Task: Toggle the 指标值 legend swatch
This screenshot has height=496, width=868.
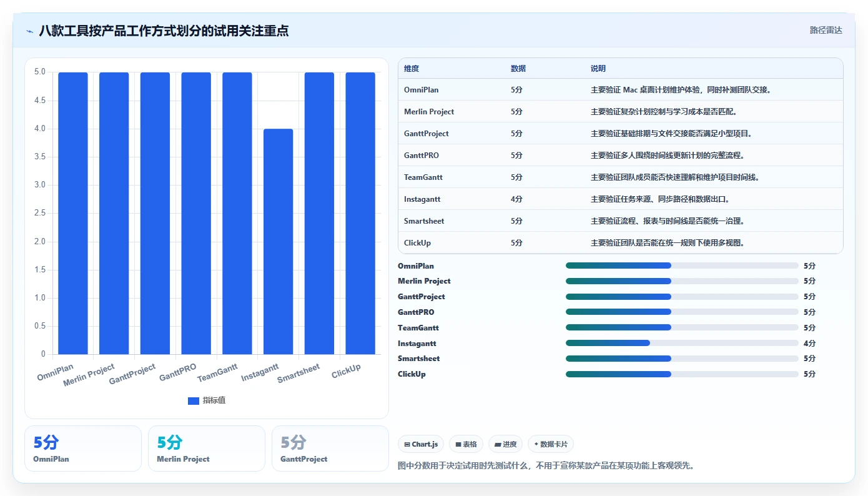Action: (194, 400)
